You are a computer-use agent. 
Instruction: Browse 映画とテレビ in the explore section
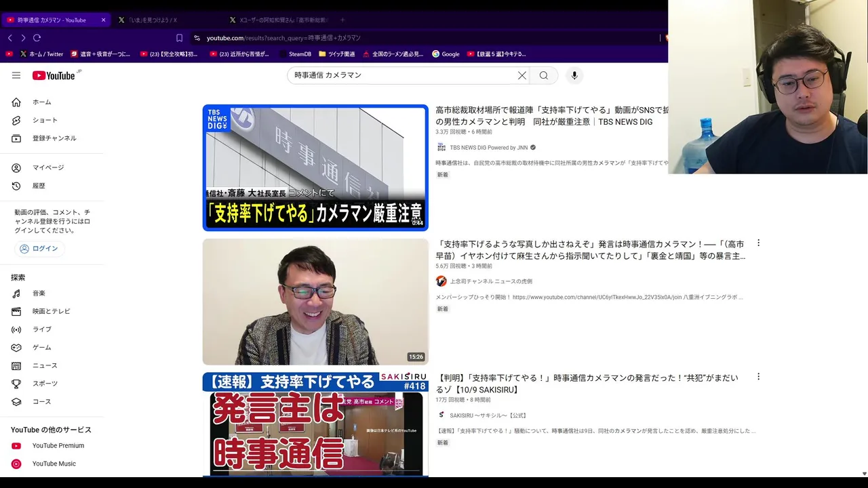pyautogui.click(x=52, y=311)
